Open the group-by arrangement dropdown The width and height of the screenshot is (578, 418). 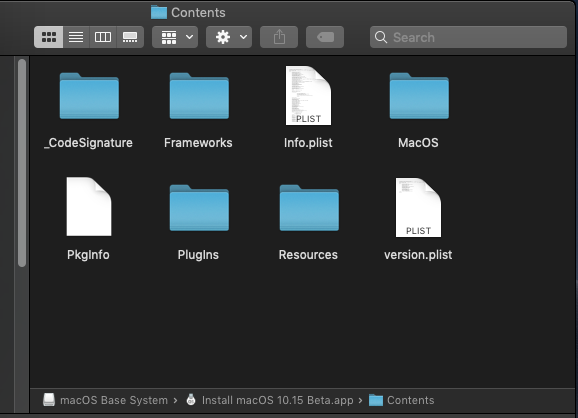175,37
